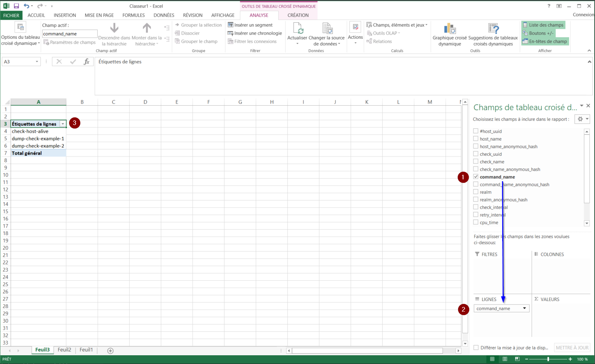The height and width of the screenshot is (364, 595).
Task: Toggle Liste des champs button
Action: 543,25
